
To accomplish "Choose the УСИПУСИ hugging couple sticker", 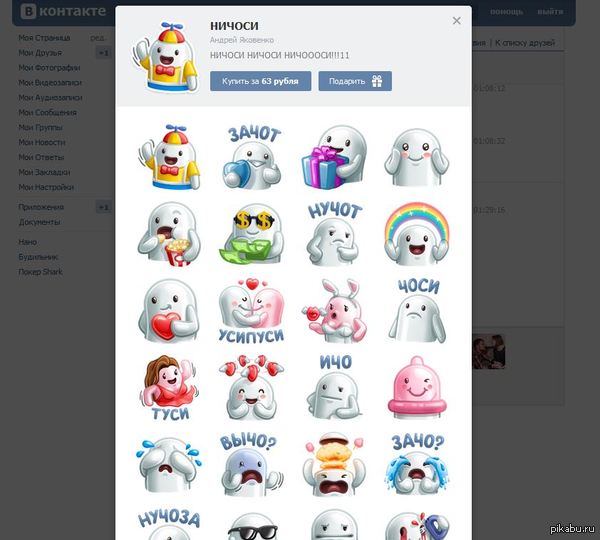I will (x=251, y=311).
